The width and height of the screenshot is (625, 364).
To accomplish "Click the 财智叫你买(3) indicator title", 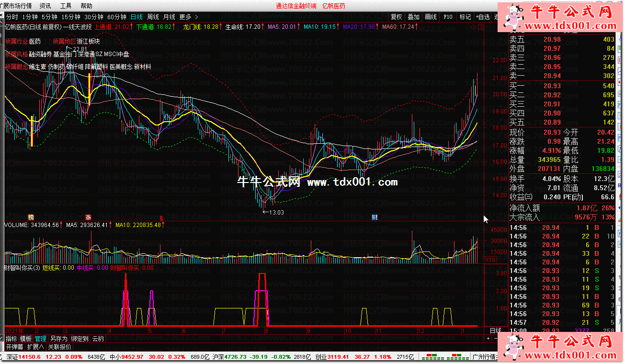I will point(22,268).
